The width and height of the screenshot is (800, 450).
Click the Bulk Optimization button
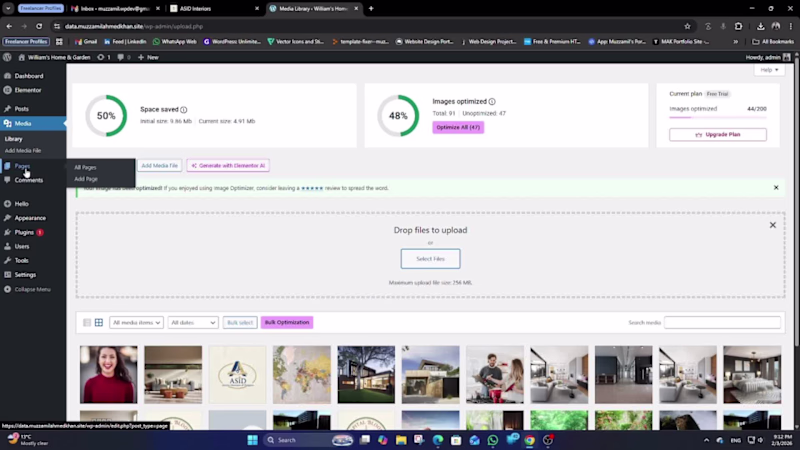287,322
